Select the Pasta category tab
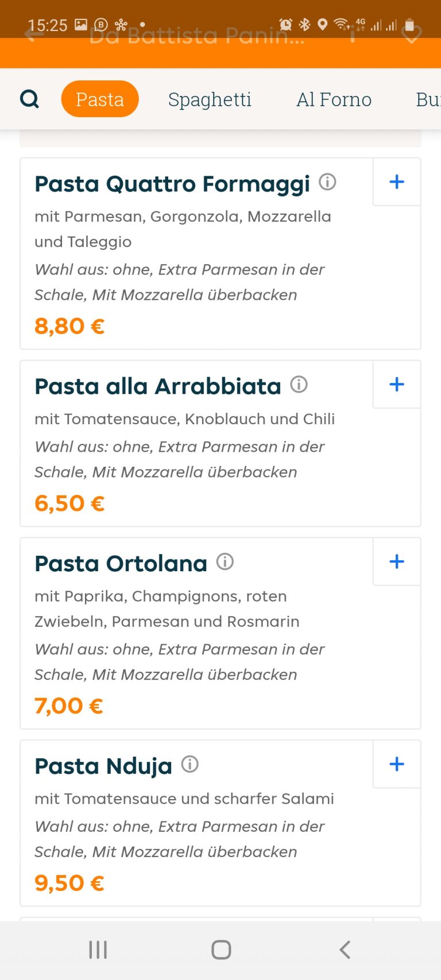This screenshot has height=980, width=441. coord(100,99)
